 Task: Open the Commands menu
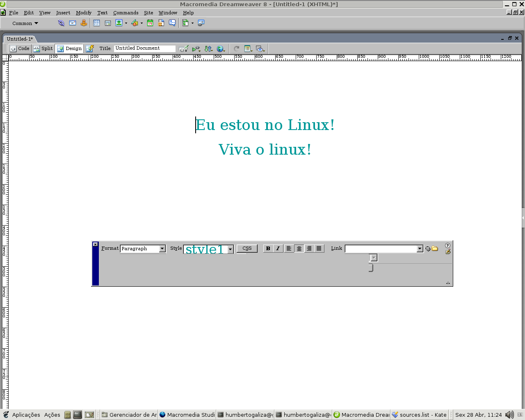[126, 13]
